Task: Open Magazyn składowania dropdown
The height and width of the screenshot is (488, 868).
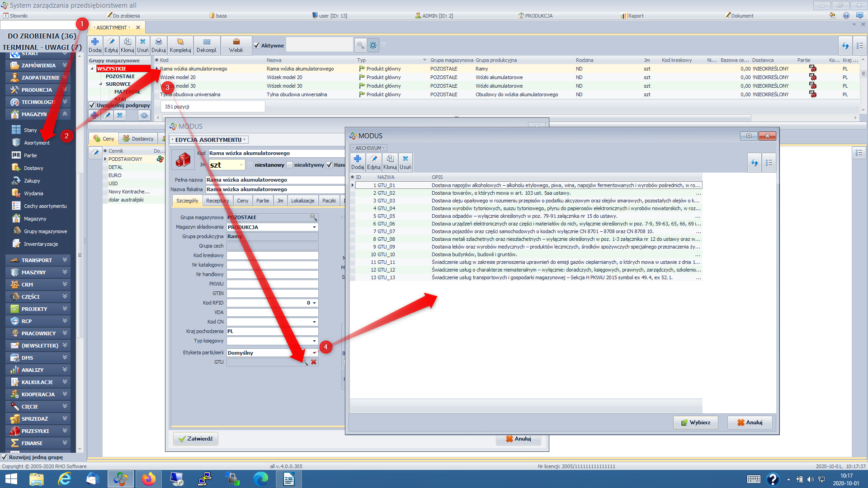Action: point(314,227)
